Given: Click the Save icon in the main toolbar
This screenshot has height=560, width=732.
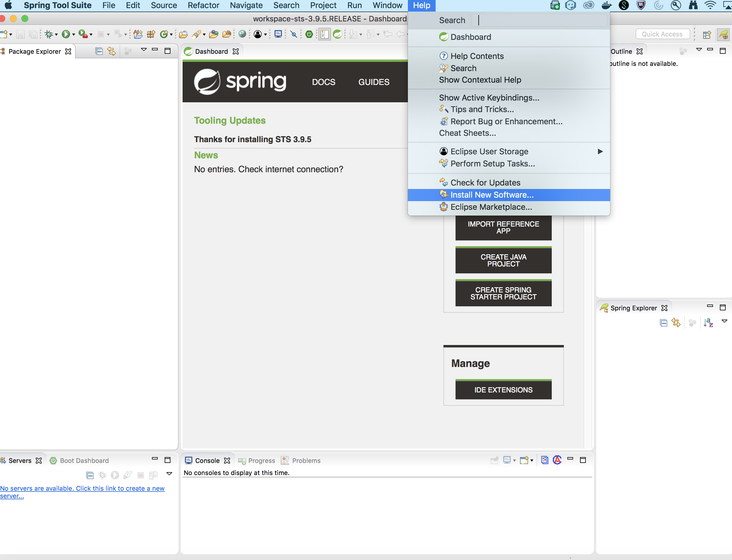Looking at the screenshot, I should pos(20,34).
